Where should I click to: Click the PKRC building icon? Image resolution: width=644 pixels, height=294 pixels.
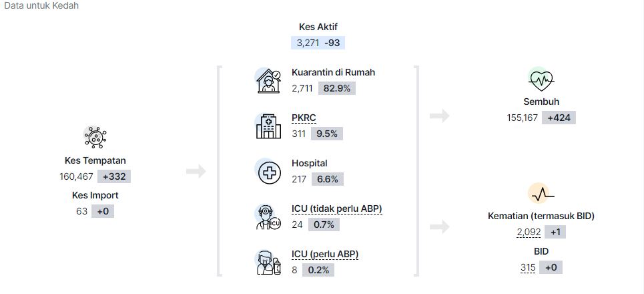(268, 126)
